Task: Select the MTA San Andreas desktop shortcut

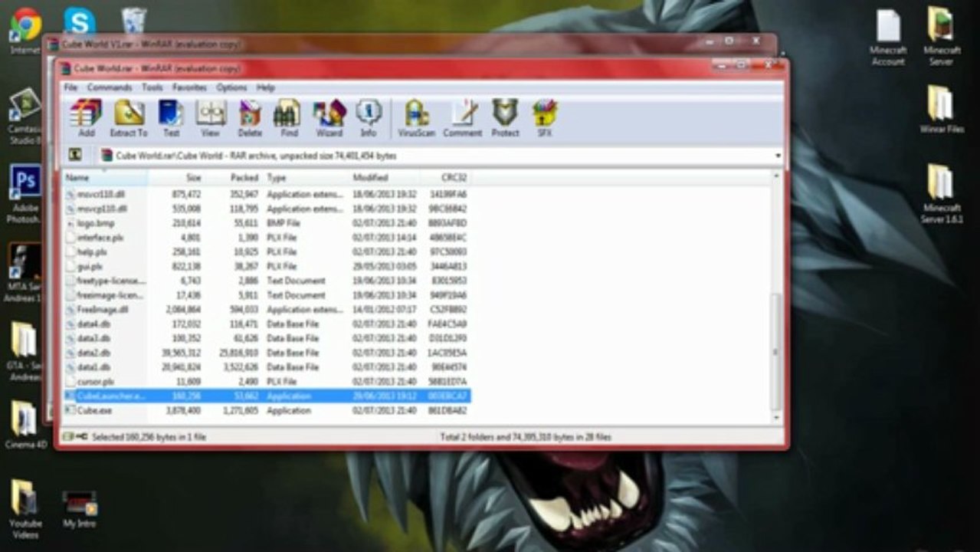Action: tap(25, 273)
